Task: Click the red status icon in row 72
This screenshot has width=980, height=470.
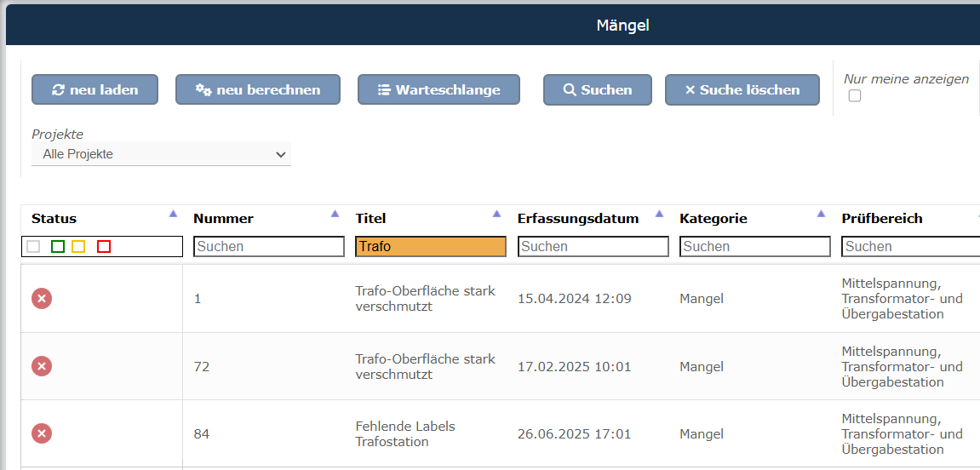Action: tap(42, 366)
